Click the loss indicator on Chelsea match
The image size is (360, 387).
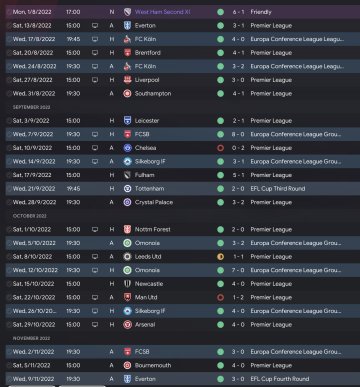[220, 148]
